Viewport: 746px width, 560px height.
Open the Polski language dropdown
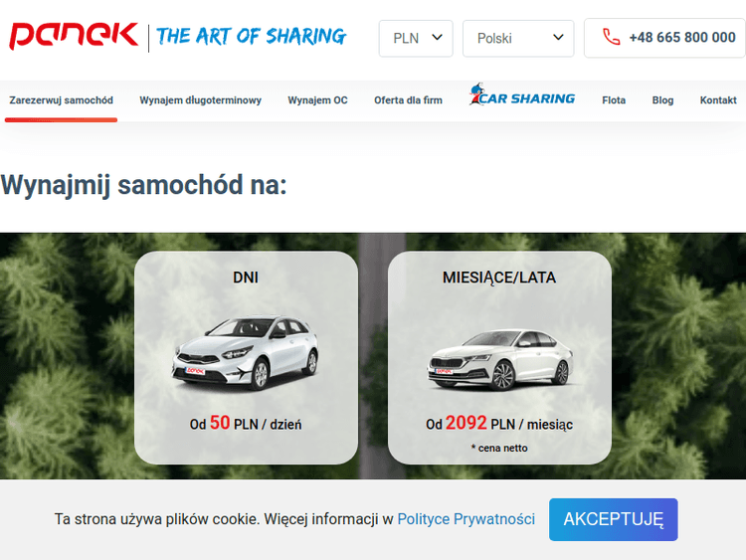point(518,38)
